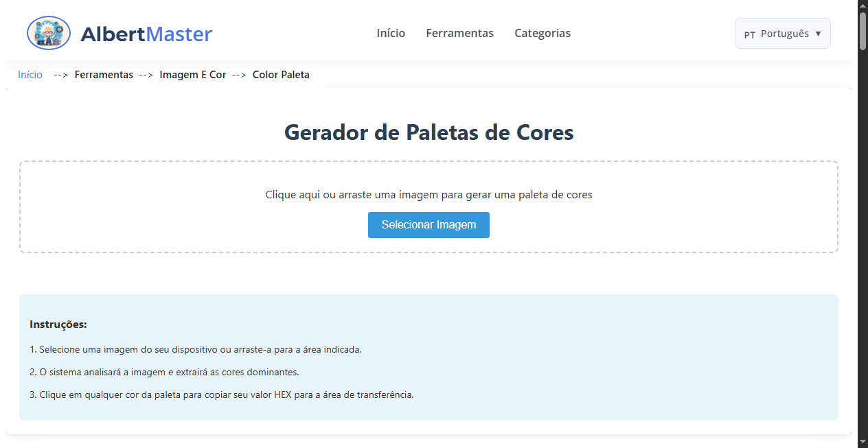
Task: Click the Início breadcrumb link
Action: [x=30, y=74]
